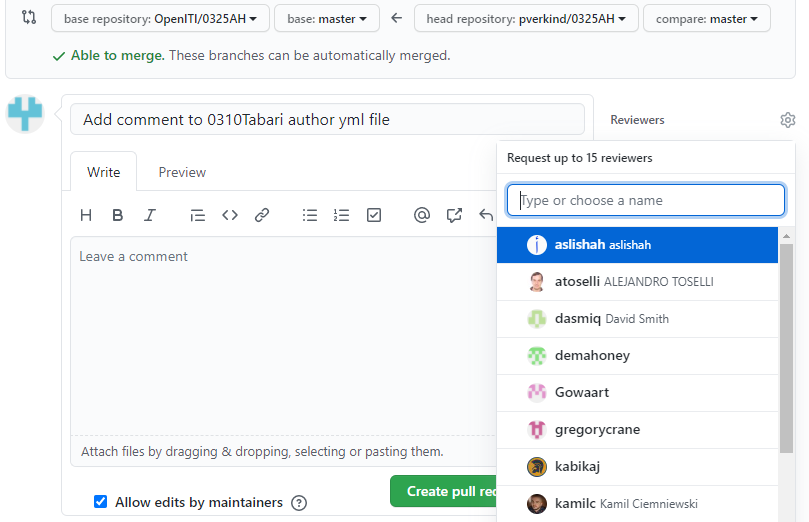
Task: Click the Reviewers heading label
Action: [x=637, y=120]
